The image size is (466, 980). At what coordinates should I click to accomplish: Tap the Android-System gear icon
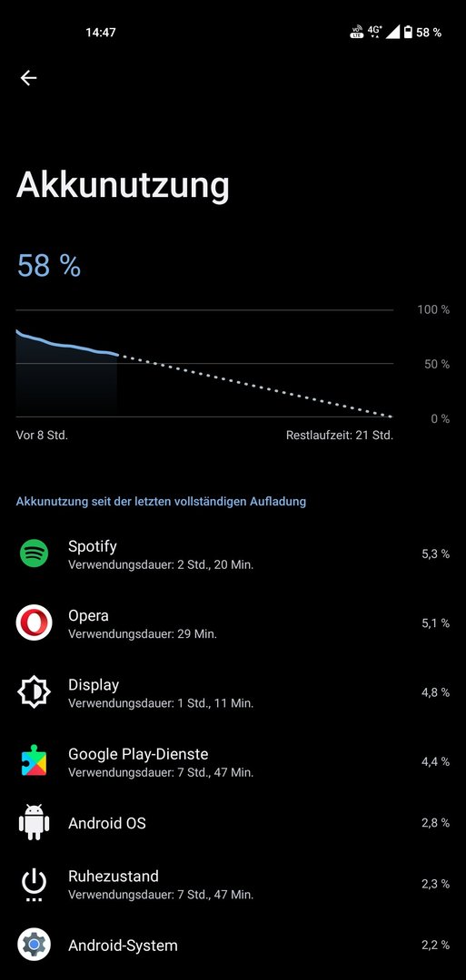(34, 945)
